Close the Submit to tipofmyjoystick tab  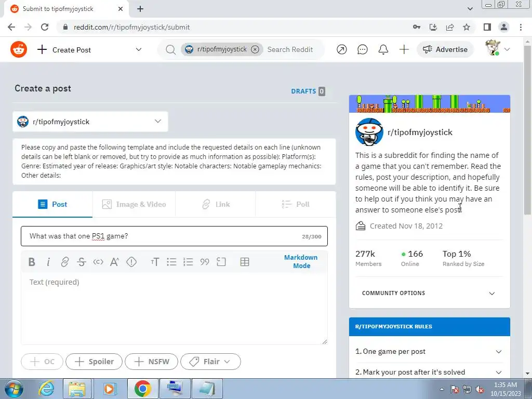click(121, 9)
